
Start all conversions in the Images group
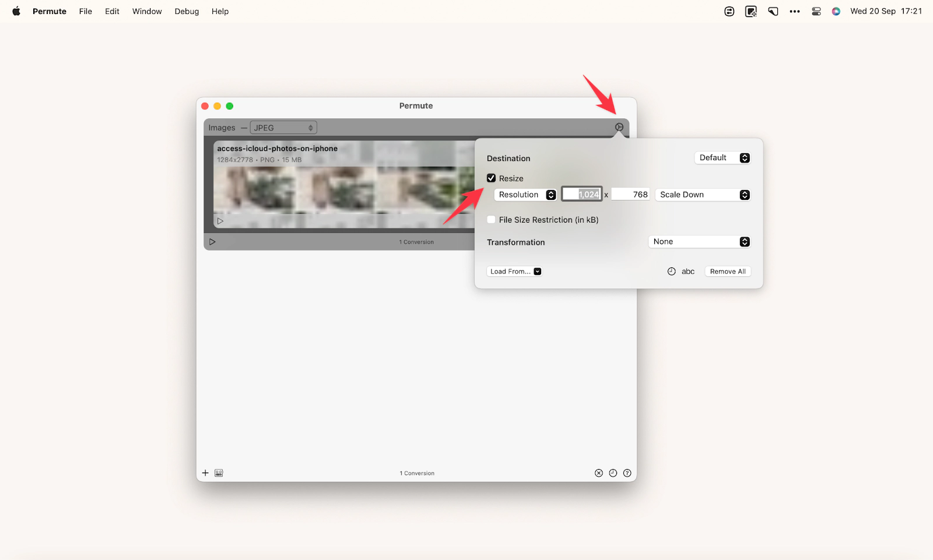tap(212, 242)
